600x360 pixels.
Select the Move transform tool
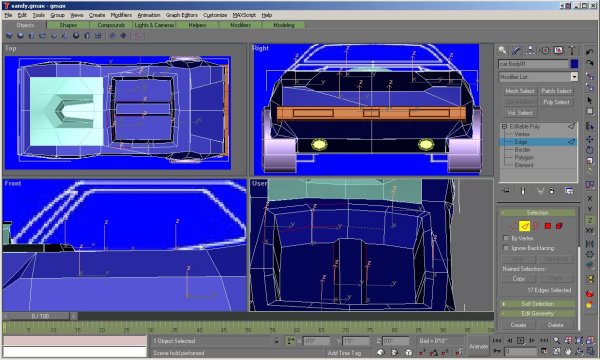589,139
